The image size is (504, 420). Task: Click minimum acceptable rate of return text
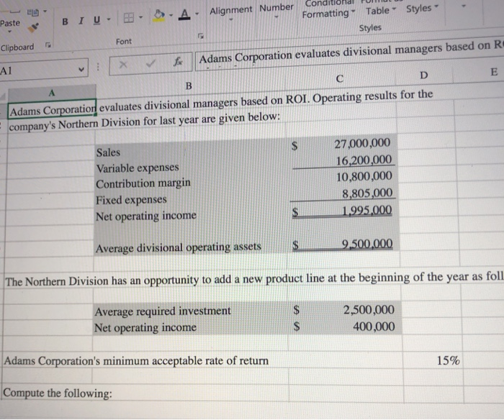[186, 361]
